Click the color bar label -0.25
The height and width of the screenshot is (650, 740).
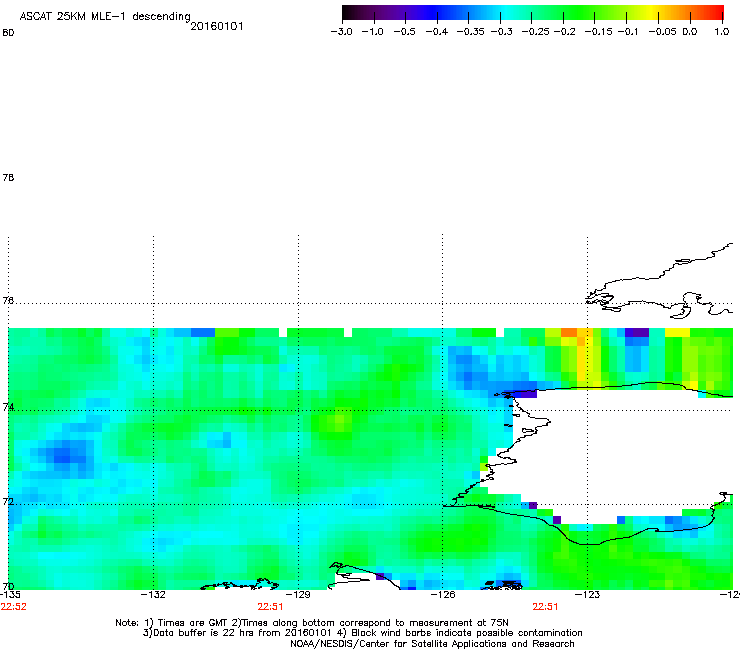(x=535, y=32)
